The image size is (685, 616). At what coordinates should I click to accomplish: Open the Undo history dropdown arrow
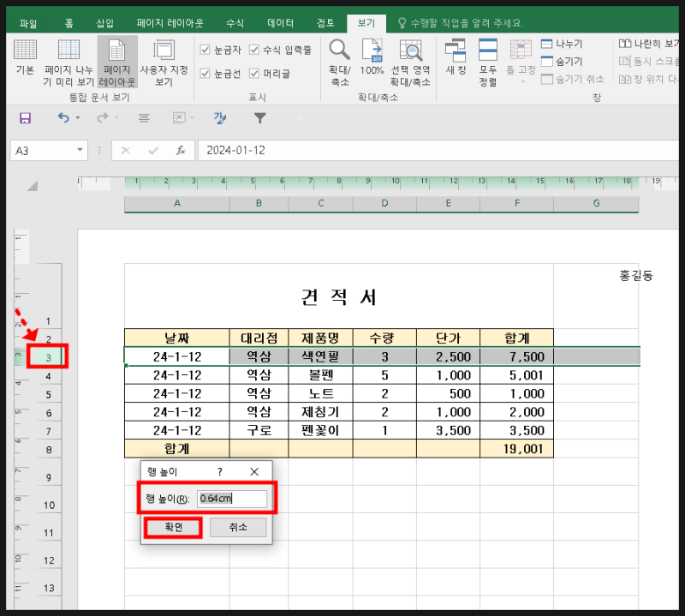coord(78,117)
